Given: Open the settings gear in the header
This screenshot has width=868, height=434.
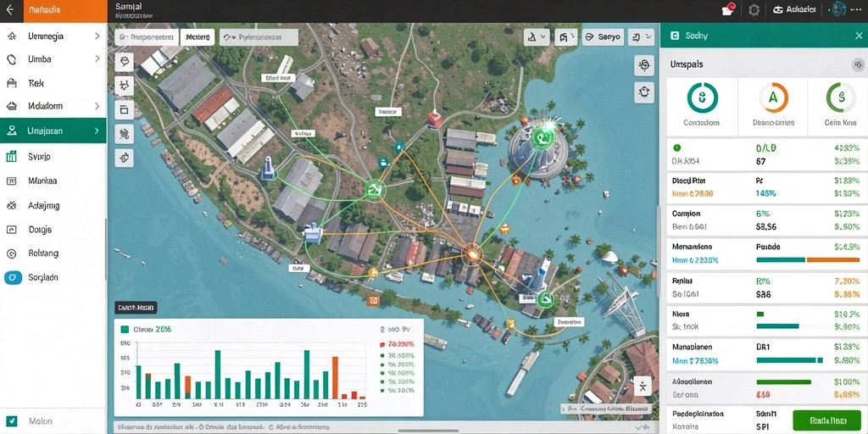Looking at the screenshot, I should [x=754, y=9].
